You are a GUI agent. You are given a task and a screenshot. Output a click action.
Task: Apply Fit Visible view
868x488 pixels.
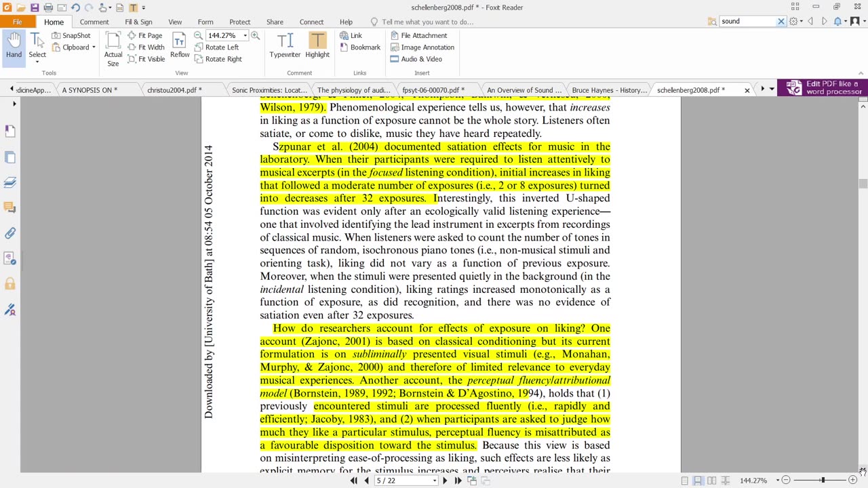(x=146, y=59)
